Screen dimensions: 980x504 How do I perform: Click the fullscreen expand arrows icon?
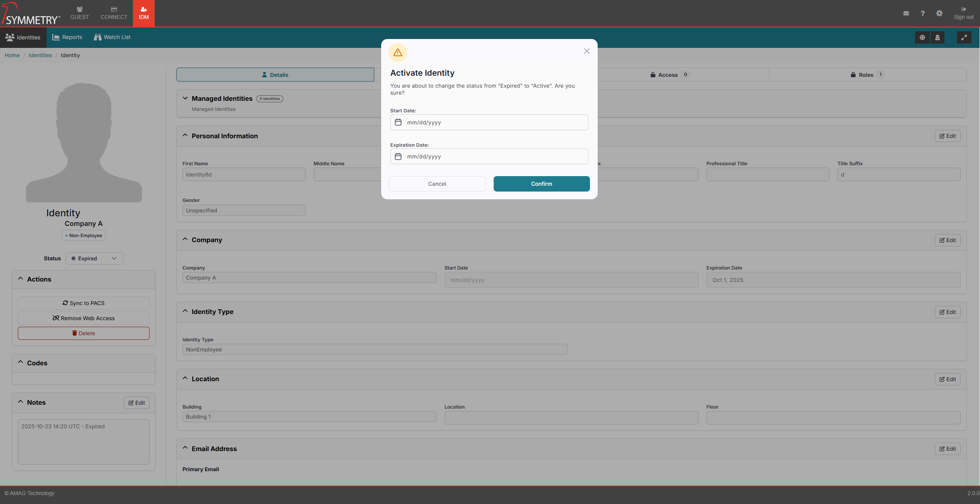click(x=964, y=37)
